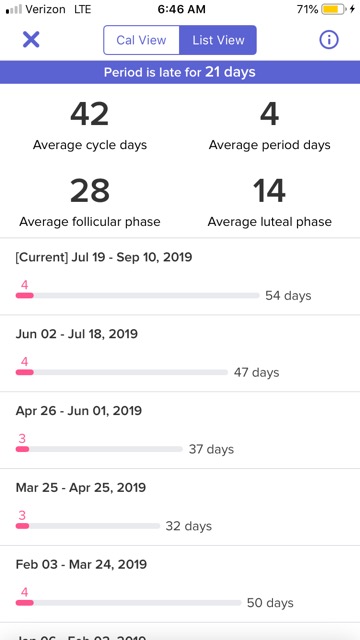Open the Feb 03 - Mar 24, 2019 cycle
This screenshot has height=640, width=360.
tap(180, 584)
